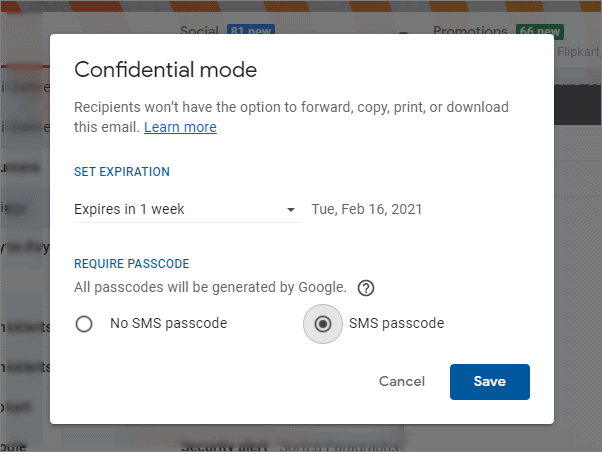Click the SET EXPIRATION section heading
This screenshot has width=602, height=452.
click(x=122, y=172)
